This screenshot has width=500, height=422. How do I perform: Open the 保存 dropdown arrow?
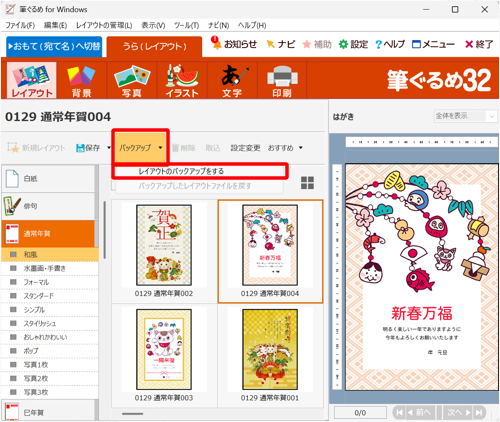(x=109, y=148)
